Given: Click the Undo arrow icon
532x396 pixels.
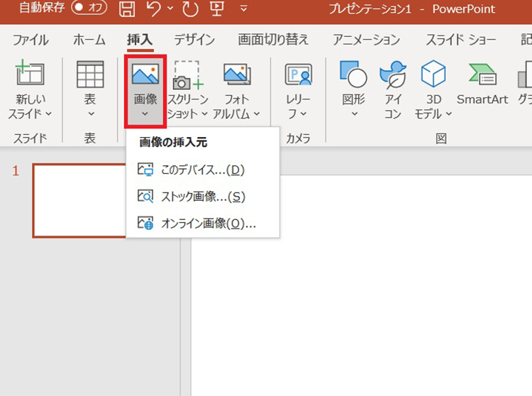Looking at the screenshot, I should point(153,8).
